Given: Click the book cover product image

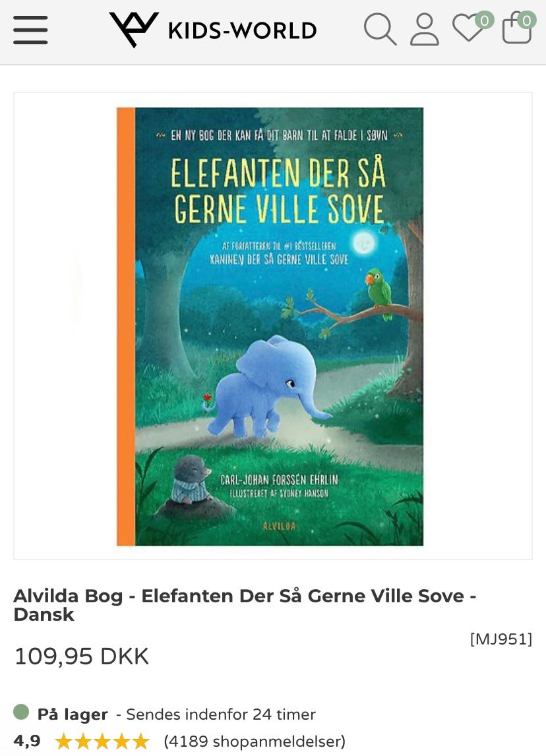Looking at the screenshot, I should click(270, 327).
